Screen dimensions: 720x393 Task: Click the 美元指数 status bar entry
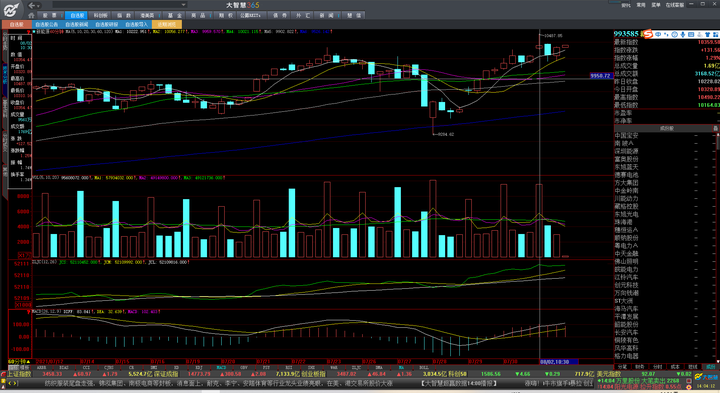pos(609,374)
